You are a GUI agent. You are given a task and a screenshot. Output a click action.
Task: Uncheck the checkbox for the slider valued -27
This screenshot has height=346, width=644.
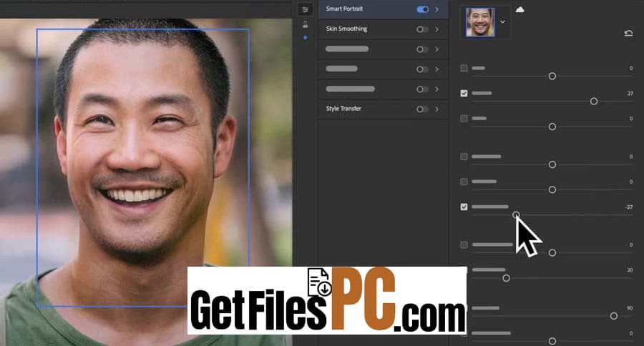[x=464, y=207]
